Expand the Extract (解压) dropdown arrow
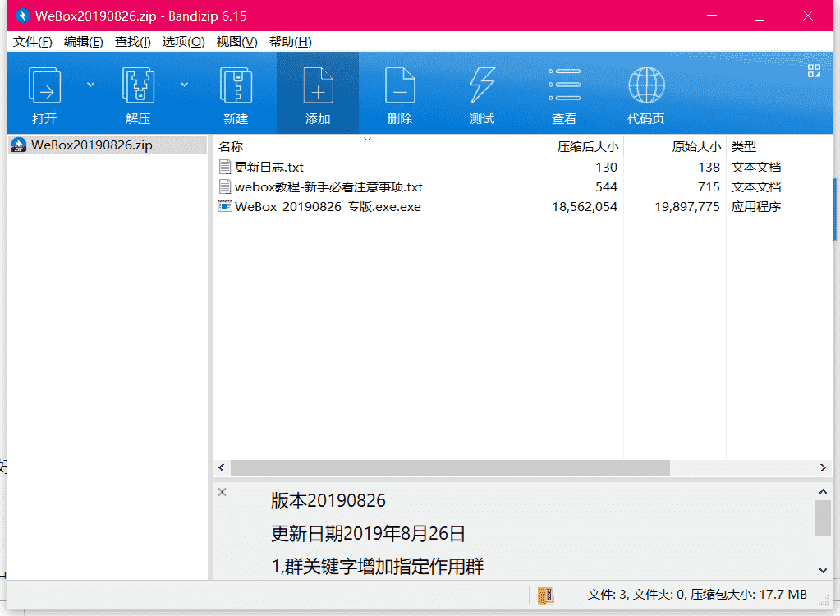The image size is (840, 616). coord(184,85)
